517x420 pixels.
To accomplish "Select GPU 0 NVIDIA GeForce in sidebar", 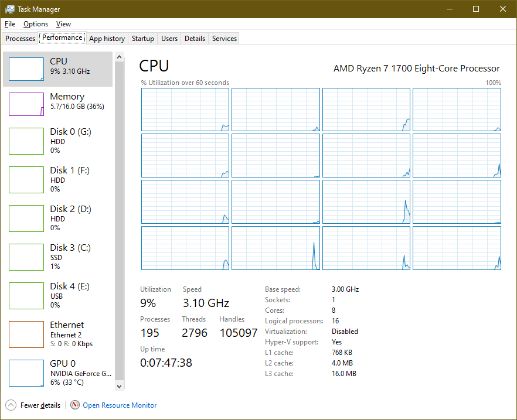I will click(57, 373).
